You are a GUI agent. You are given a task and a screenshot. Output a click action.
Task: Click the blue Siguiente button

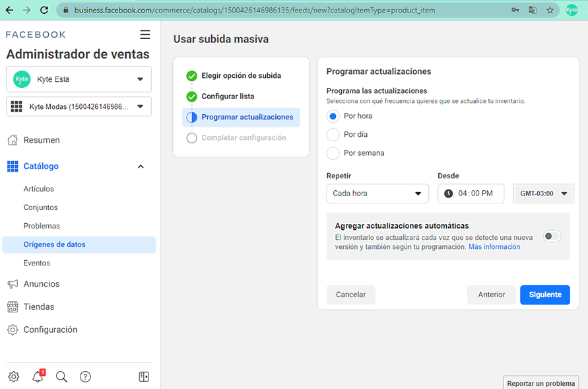click(545, 295)
